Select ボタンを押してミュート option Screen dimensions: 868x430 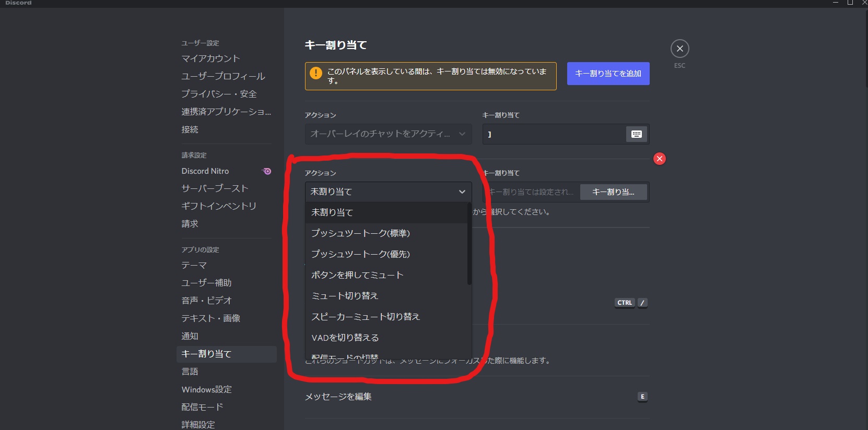coord(357,275)
